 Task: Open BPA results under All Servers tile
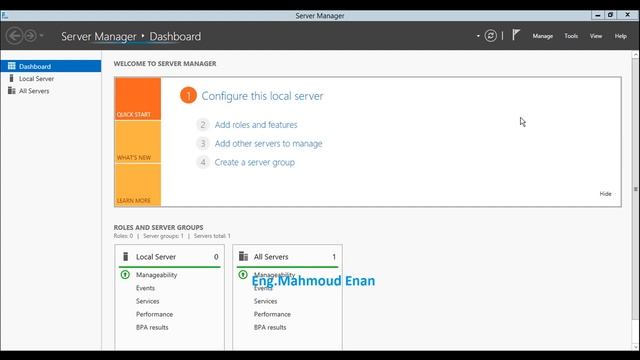(x=270, y=327)
